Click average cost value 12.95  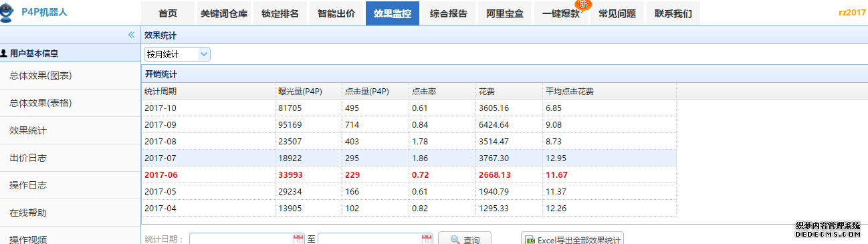coord(556,158)
